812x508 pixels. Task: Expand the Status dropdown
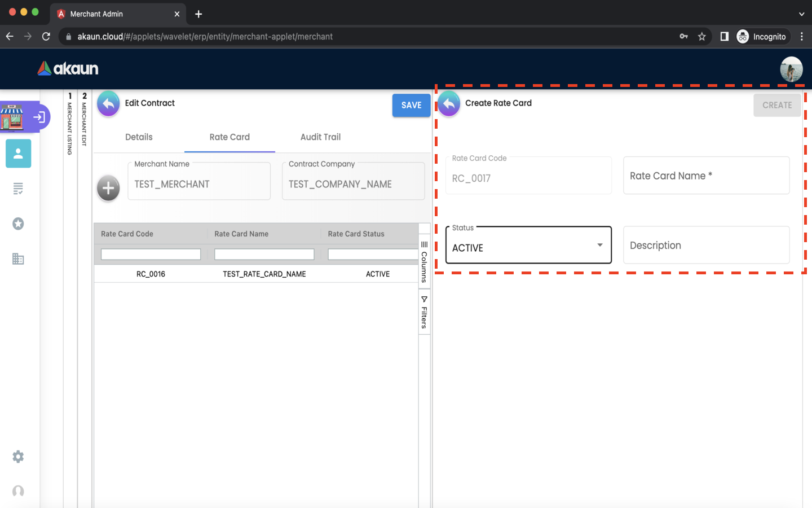[x=528, y=246]
